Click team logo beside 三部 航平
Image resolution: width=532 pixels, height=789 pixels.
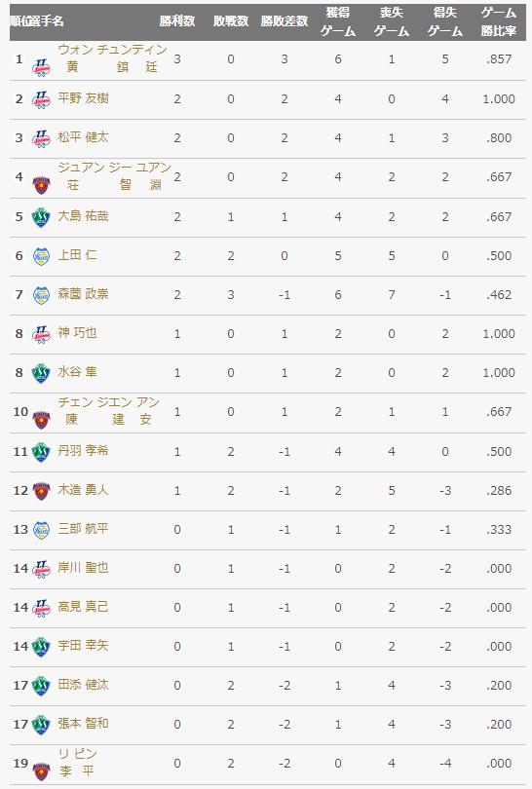(x=41, y=530)
